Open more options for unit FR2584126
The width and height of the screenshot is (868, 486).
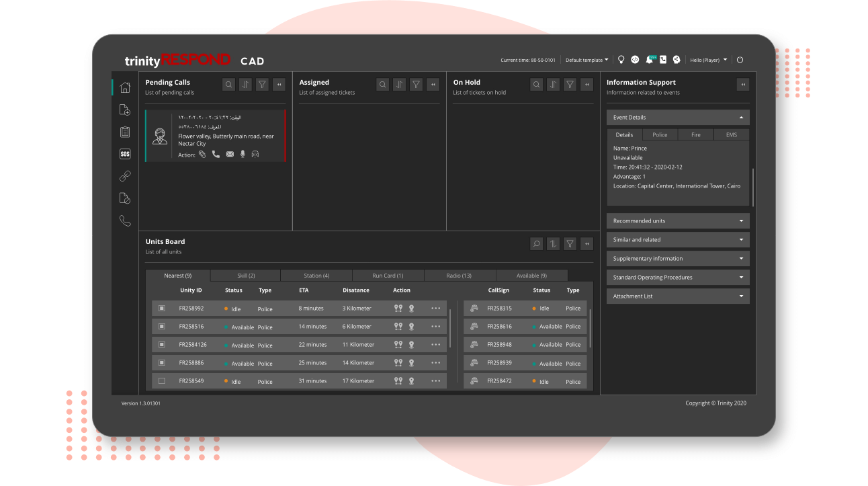click(436, 344)
